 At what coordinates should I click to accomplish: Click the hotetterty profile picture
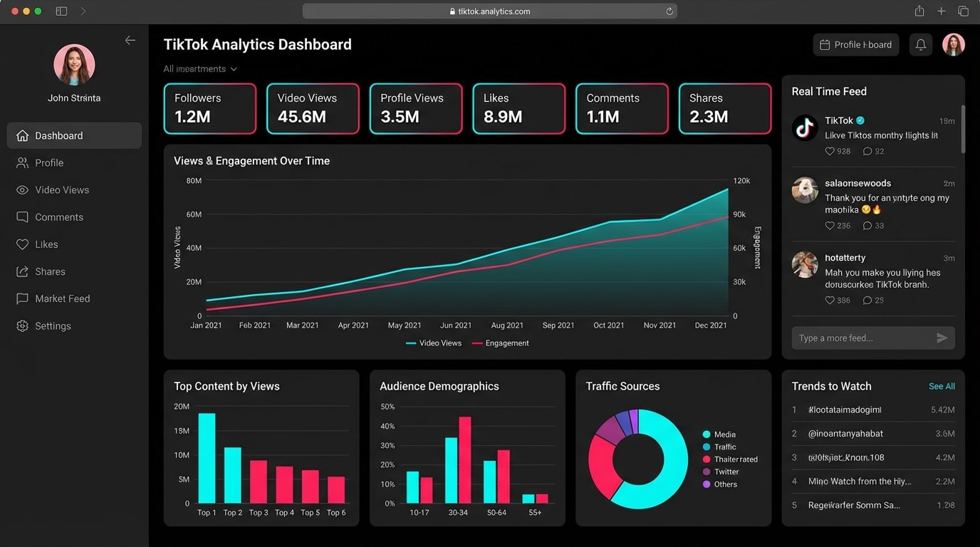pos(805,264)
